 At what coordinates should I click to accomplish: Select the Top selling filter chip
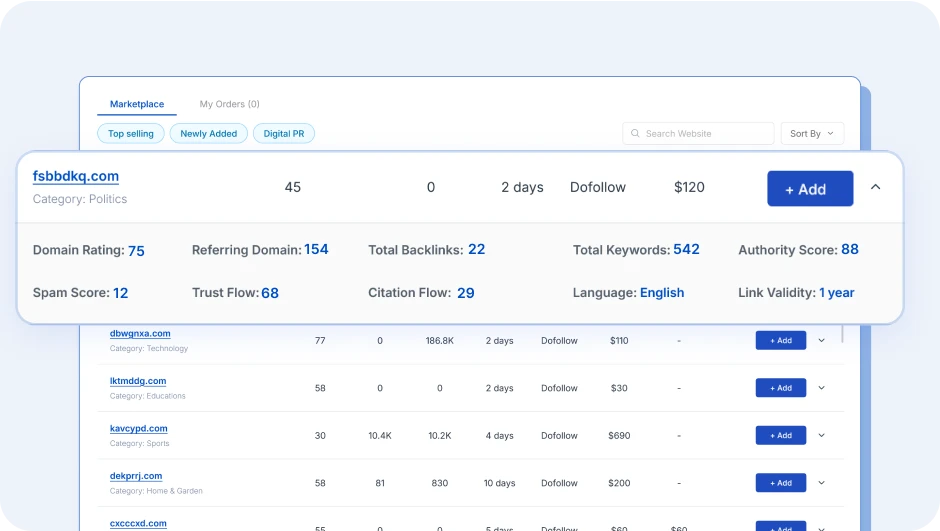[x=131, y=134]
